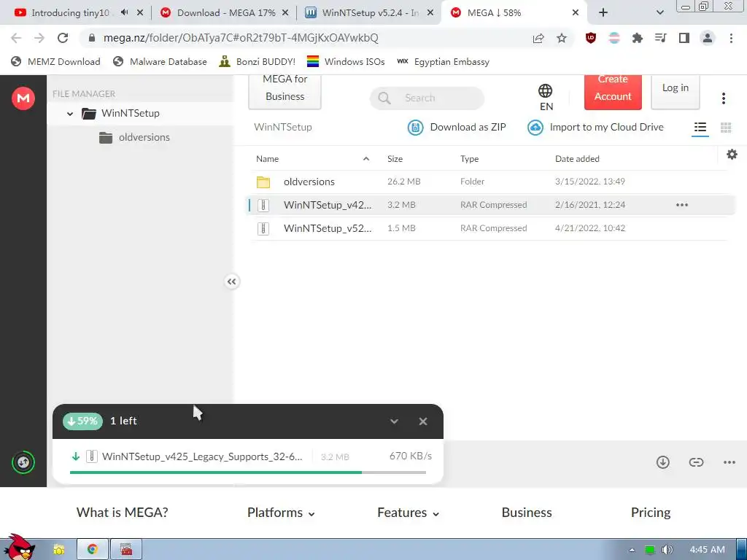Viewport: 747px width, 560px height.
Task: Click the Download as ZIP icon
Action: tap(415, 127)
